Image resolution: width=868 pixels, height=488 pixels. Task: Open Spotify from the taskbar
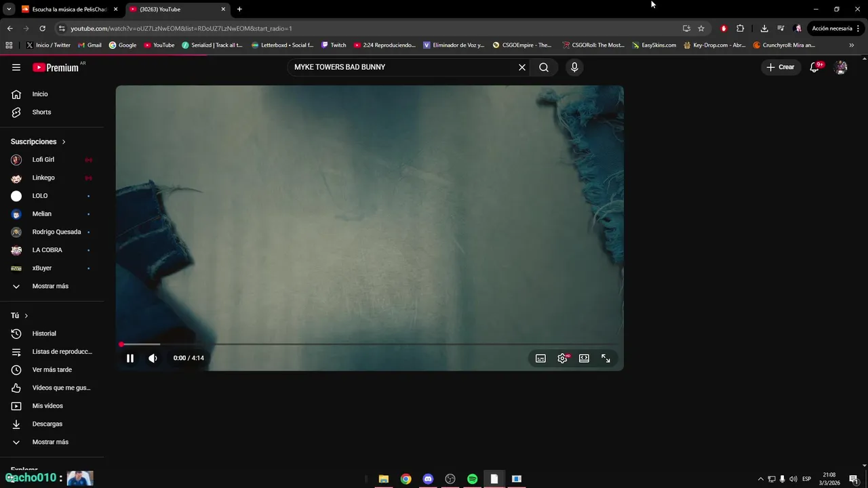(472, 479)
